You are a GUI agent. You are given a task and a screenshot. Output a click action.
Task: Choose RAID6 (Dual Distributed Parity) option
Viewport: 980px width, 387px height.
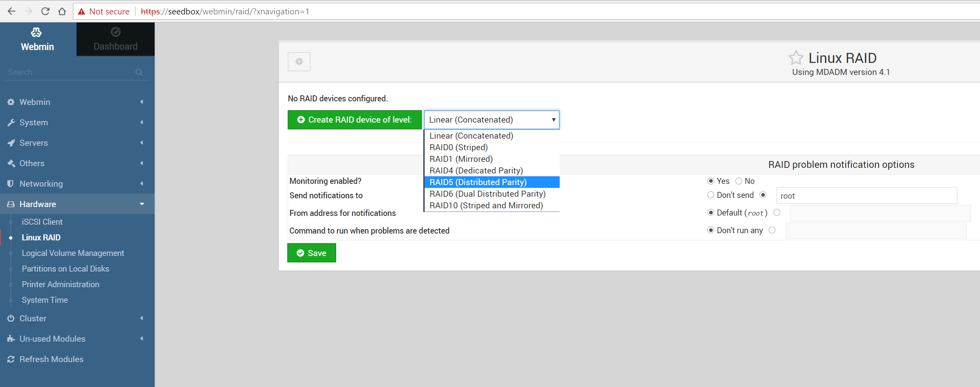[492, 194]
